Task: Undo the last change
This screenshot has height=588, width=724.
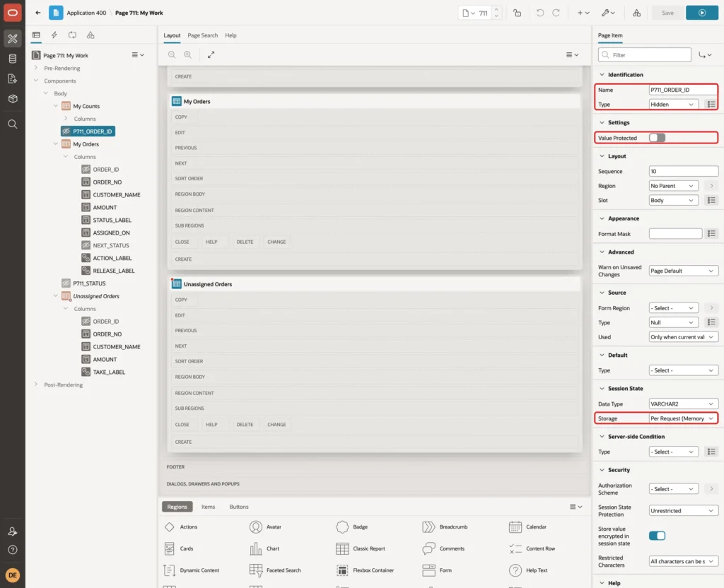Action: click(x=539, y=13)
